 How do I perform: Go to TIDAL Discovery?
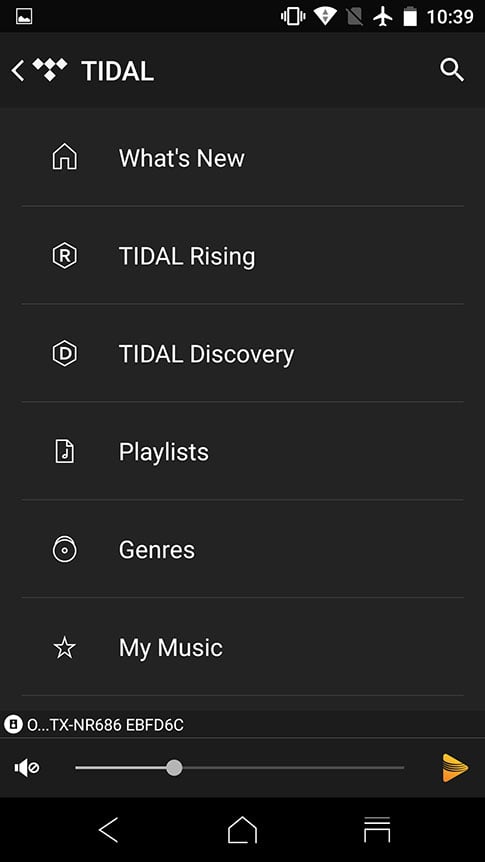pos(242,353)
